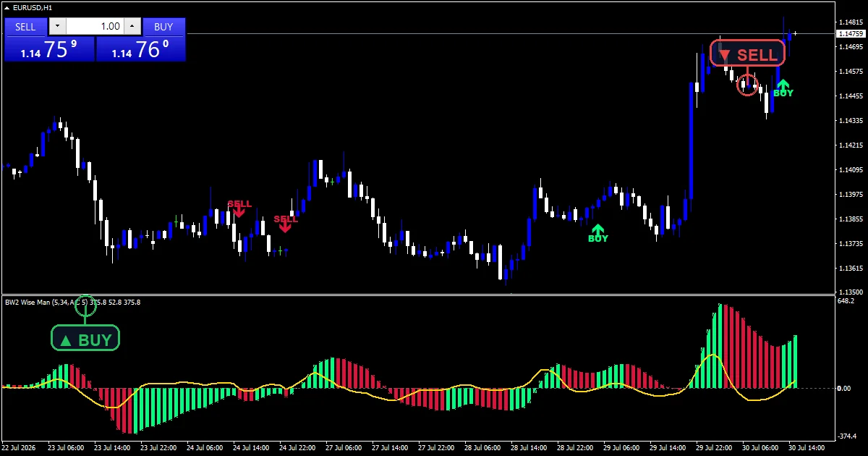Click price scale value 1.14575
This screenshot has width=868, height=456.
click(x=850, y=71)
